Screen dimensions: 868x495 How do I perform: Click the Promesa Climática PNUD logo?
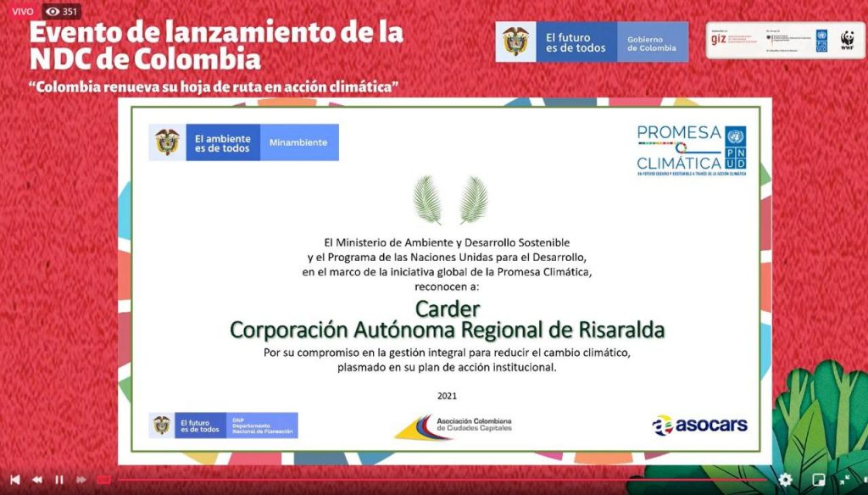[692, 151]
